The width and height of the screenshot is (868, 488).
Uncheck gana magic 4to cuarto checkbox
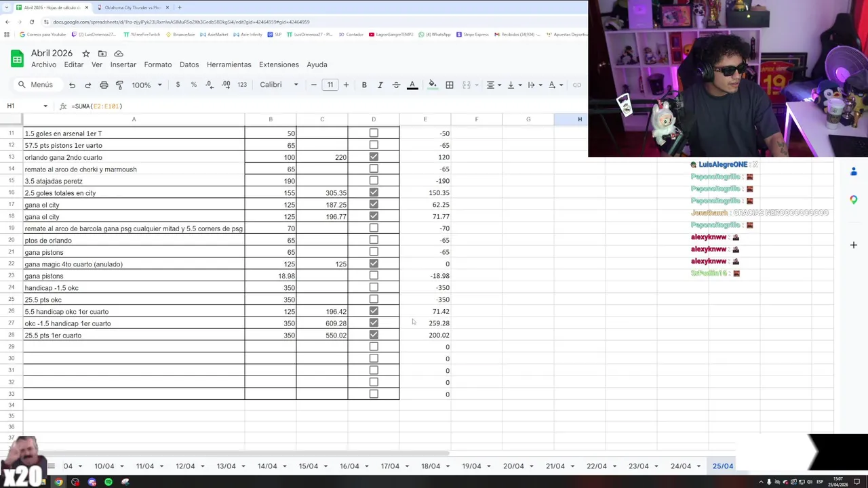coord(374,264)
